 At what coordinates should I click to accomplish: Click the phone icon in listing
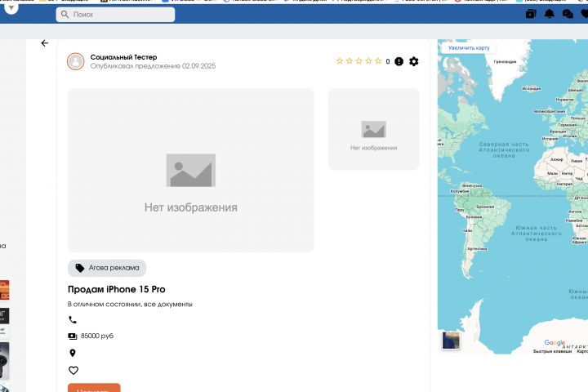(73, 320)
